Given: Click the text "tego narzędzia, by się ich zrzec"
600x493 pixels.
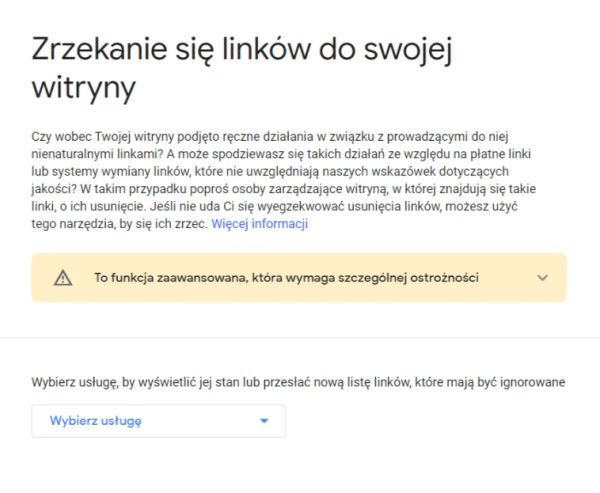Looking at the screenshot, I should pyautogui.click(x=119, y=224).
